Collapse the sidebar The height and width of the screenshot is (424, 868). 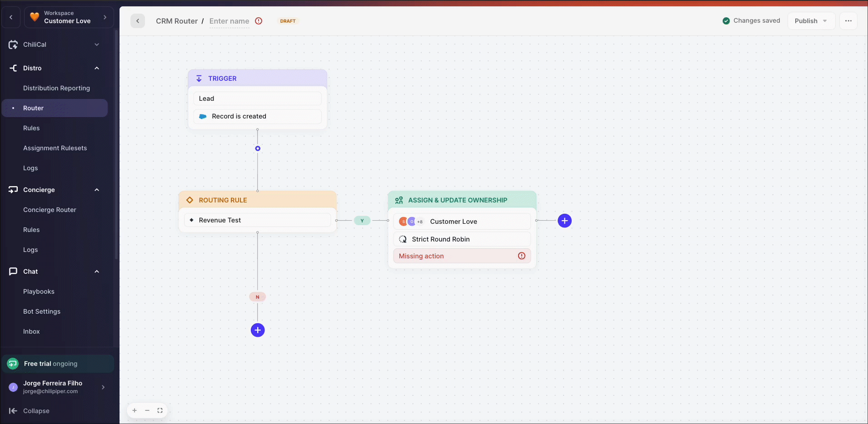tap(30, 411)
